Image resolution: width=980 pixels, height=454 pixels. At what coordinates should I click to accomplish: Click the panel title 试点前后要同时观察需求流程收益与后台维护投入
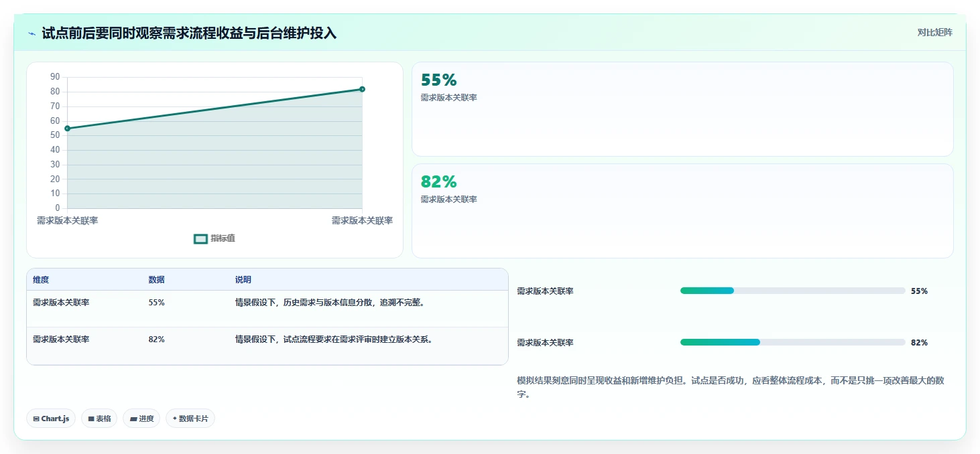click(189, 33)
